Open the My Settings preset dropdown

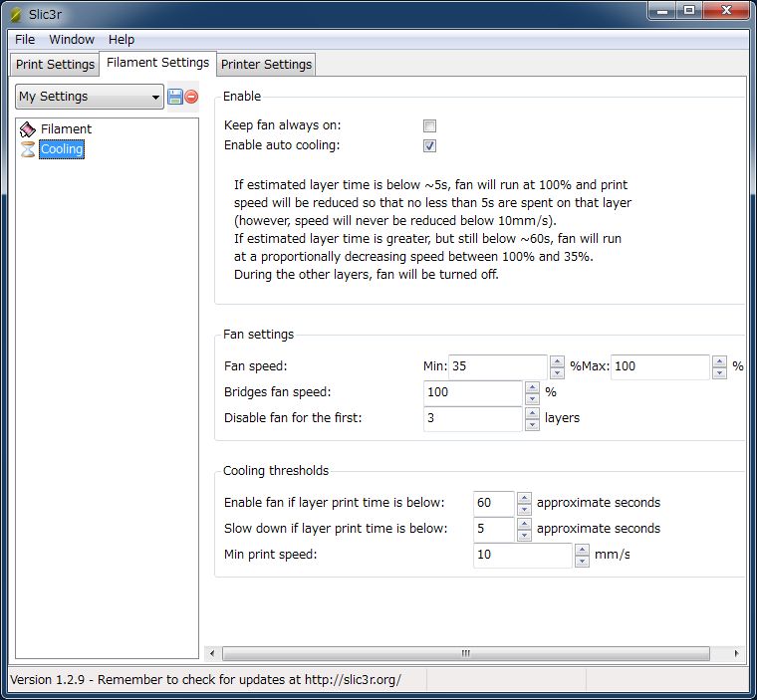tap(90, 97)
